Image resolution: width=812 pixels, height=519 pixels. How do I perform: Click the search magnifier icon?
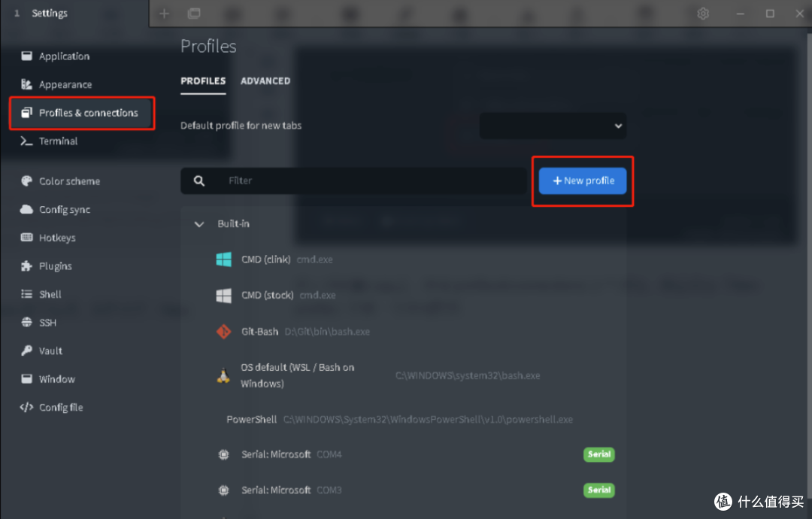point(198,181)
